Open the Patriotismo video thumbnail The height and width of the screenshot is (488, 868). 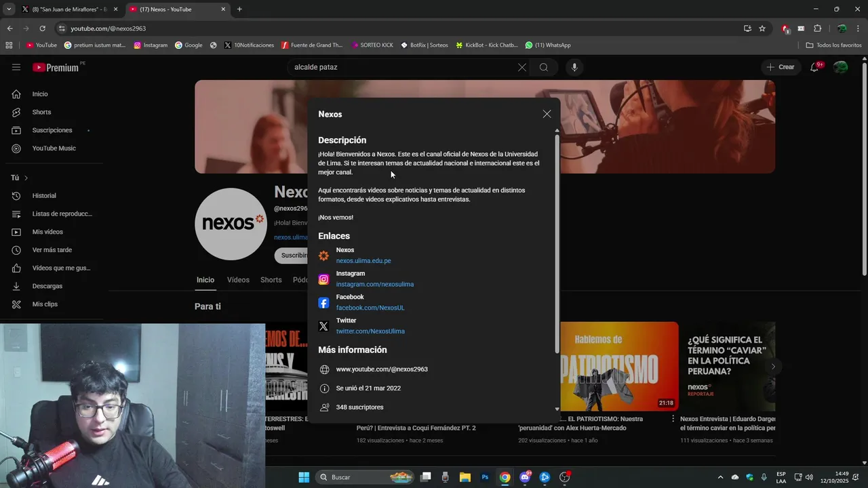pos(618,367)
